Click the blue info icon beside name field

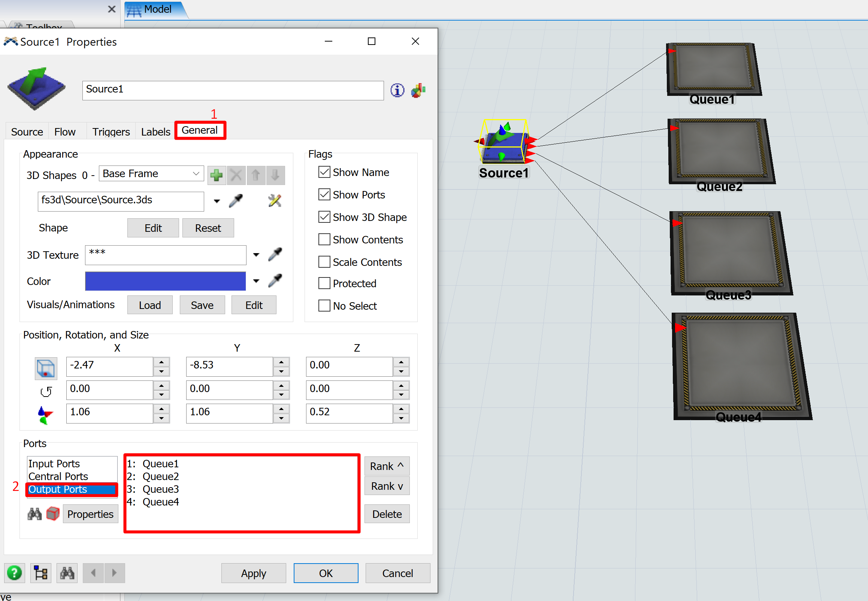pyautogui.click(x=397, y=90)
